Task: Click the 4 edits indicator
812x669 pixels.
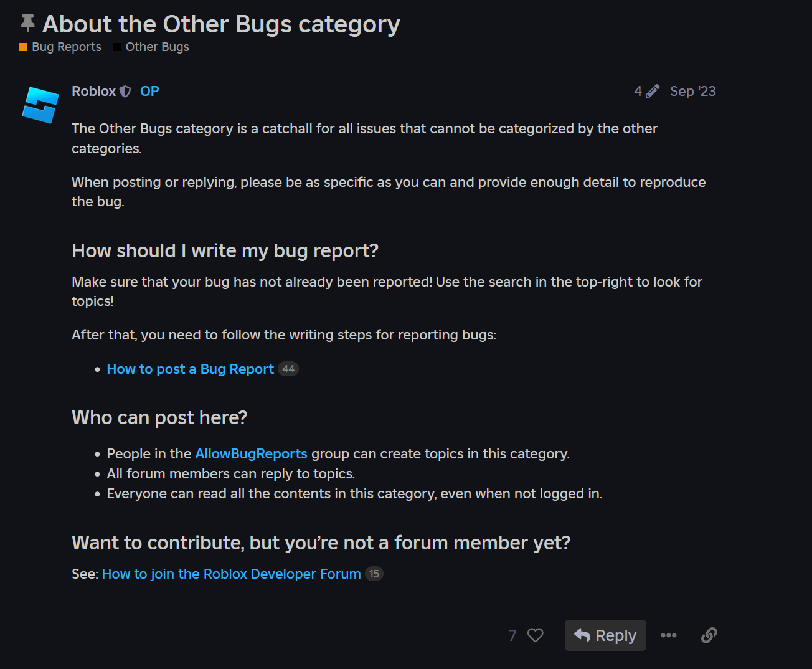Action: click(x=638, y=91)
